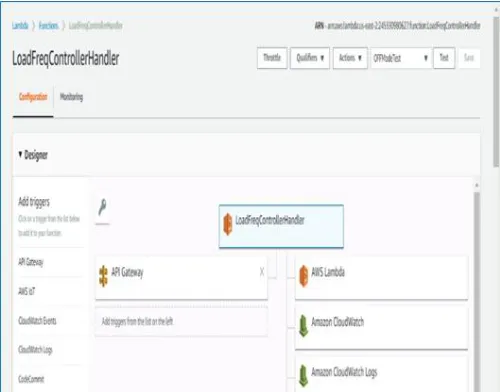Click the orange LoadFreqControllerHandler function icon
The height and width of the screenshot is (392, 500).
point(228,224)
